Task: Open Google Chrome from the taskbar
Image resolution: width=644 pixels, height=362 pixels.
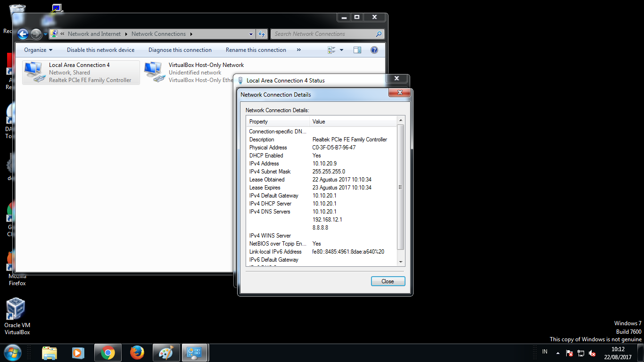Action: point(107,352)
